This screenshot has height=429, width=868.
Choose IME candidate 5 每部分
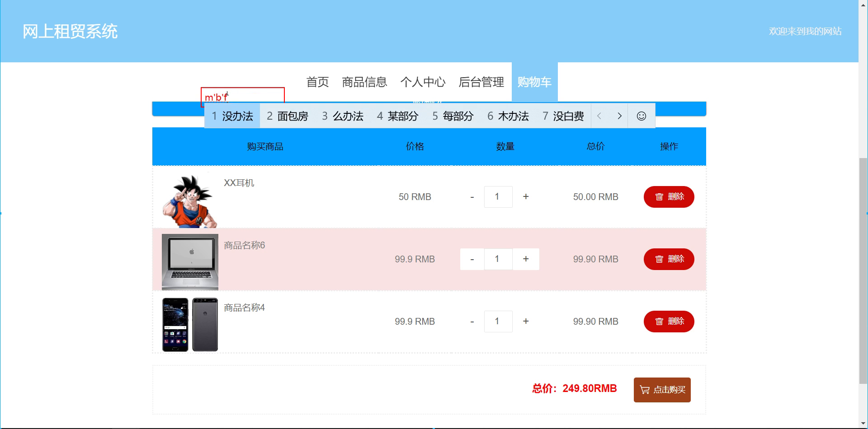(453, 116)
